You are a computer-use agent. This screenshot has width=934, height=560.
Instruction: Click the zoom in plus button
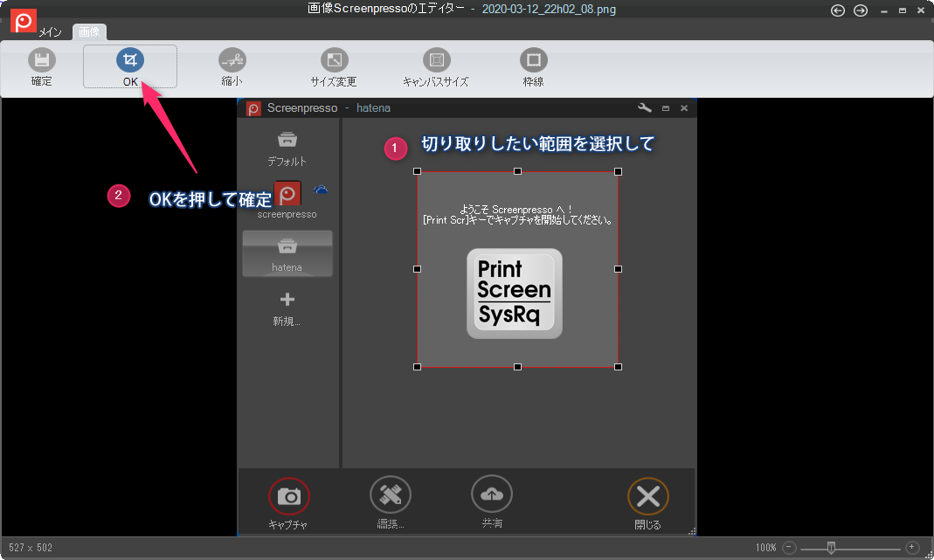tap(911, 547)
